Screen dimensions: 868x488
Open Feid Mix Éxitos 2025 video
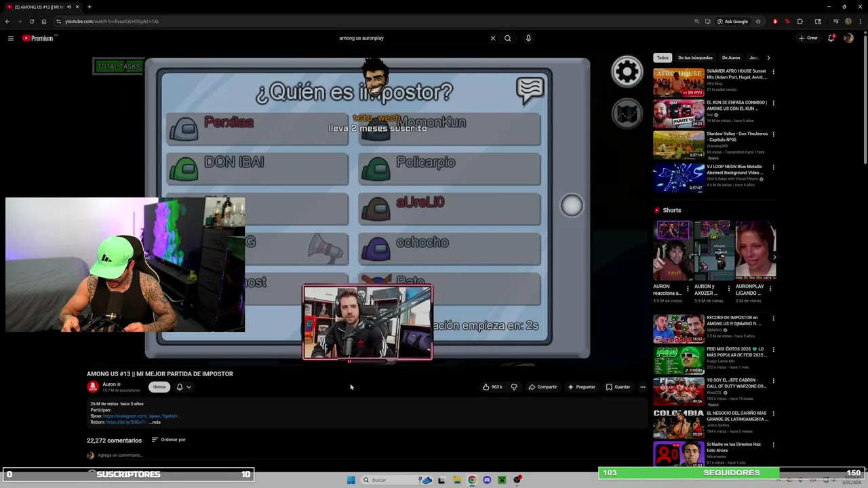pos(679,360)
